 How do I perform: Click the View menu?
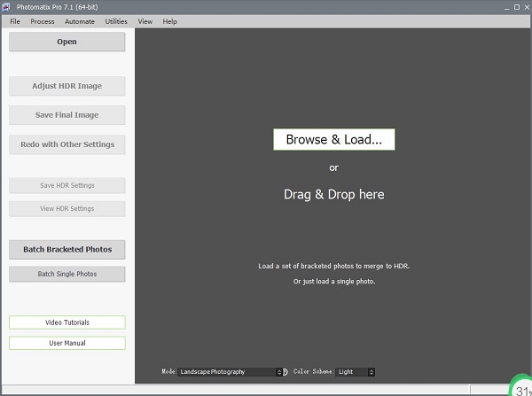click(145, 21)
